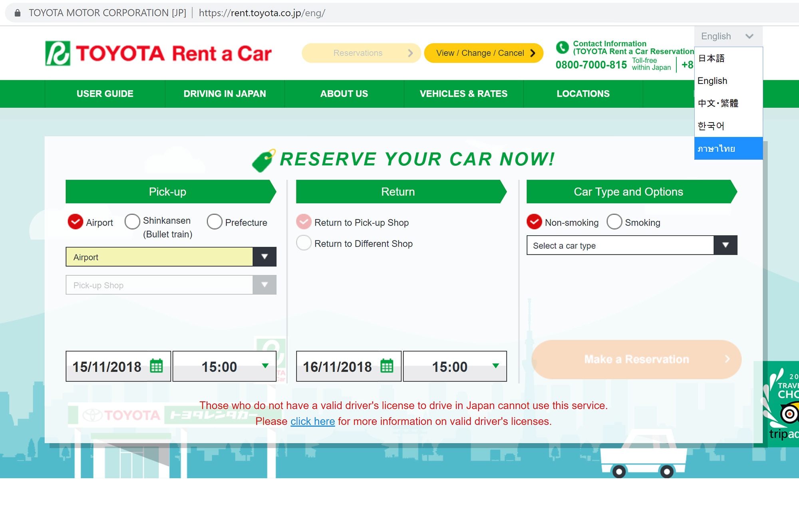Viewport: 799px width, 532px height.
Task: Click the Contact Information heading text
Action: point(610,44)
